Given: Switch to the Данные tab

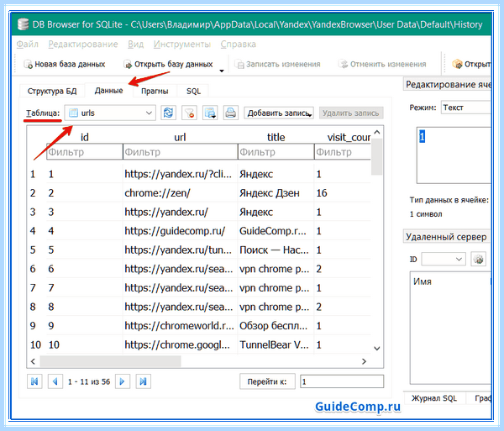Looking at the screenshot, I should (108, 90).
